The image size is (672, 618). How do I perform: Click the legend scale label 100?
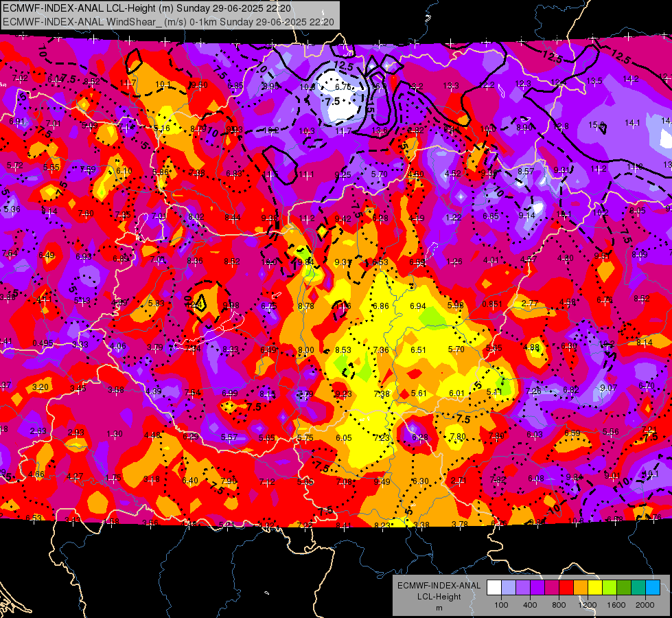(501, 605)
